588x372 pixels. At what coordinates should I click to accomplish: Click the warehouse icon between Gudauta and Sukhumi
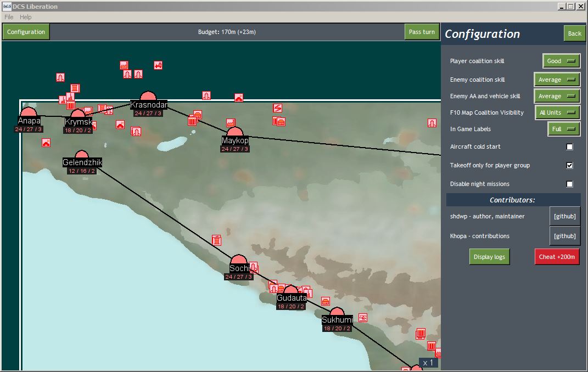pos(326,301)
